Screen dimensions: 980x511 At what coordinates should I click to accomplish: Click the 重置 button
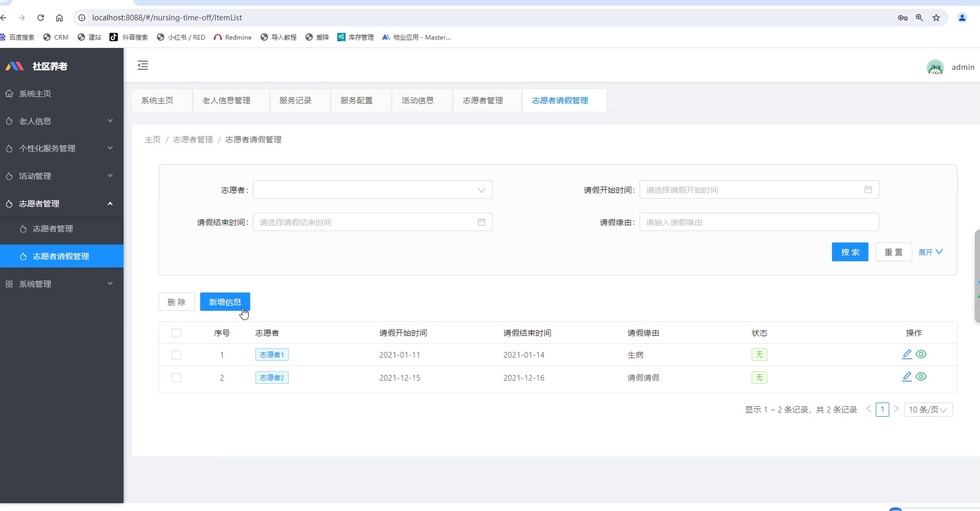click(893, 252)
